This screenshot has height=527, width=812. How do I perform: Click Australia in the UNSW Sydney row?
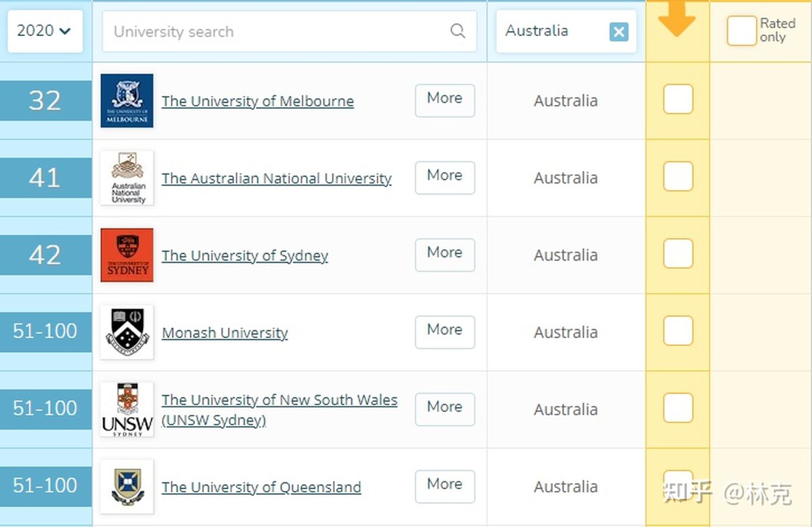[x=566, y=410]
